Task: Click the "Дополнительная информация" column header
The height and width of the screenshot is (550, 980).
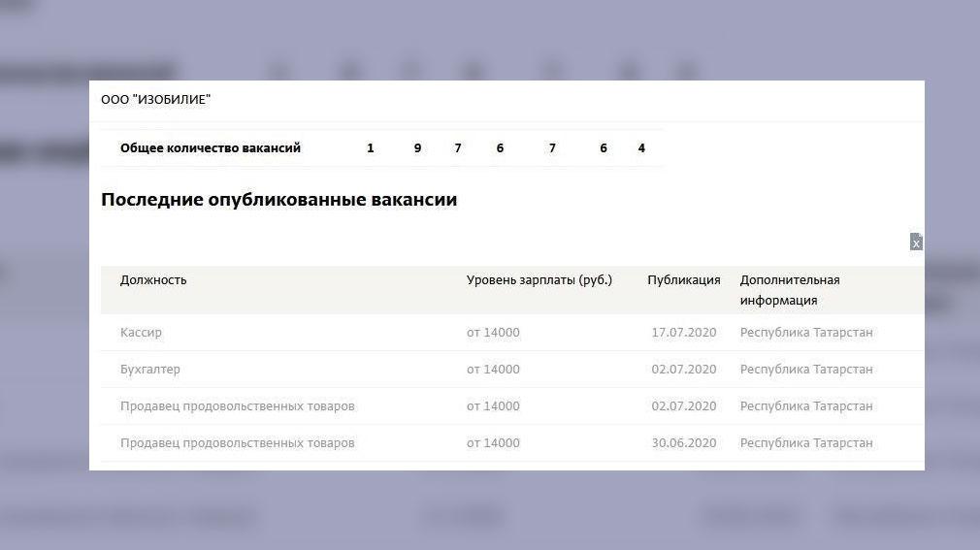Action: tap(790, 290)
